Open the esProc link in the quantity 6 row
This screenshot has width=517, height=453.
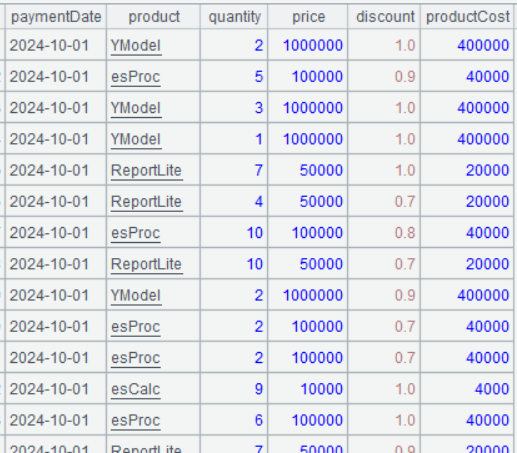(x=135, y=420)
